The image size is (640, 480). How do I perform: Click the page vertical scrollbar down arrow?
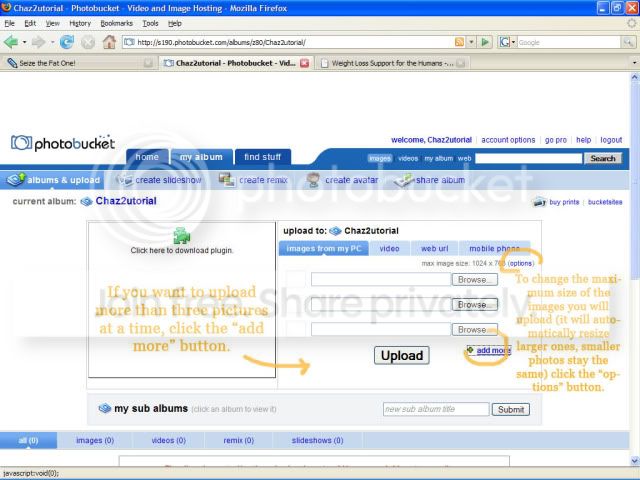[635, 461]
